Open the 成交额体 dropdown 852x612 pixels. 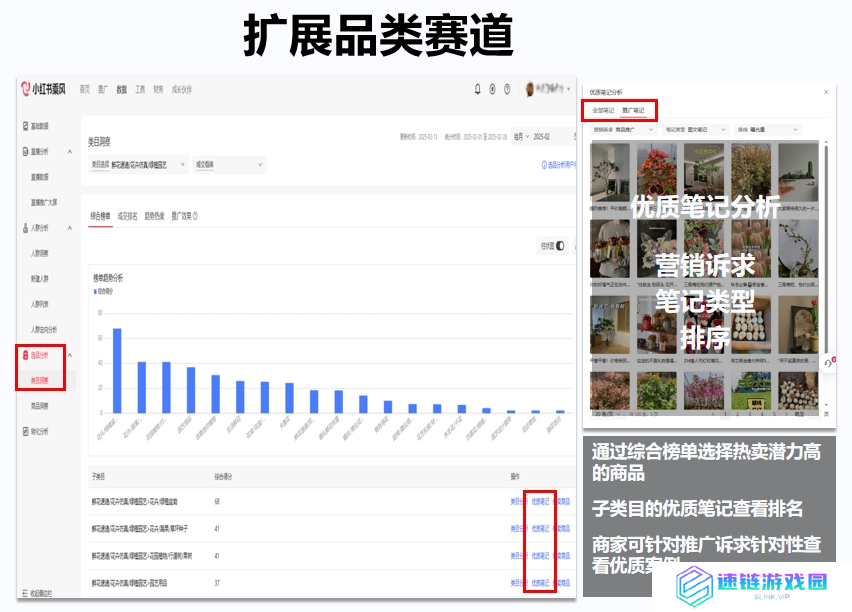click(229, 164)
